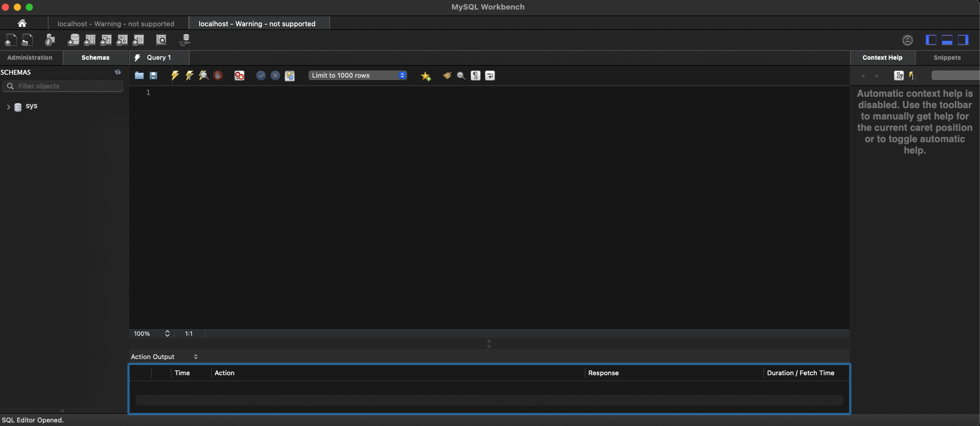Open the Limit to 1000 rows dropdown
This screenshot has height=426, width=980.
358,75
